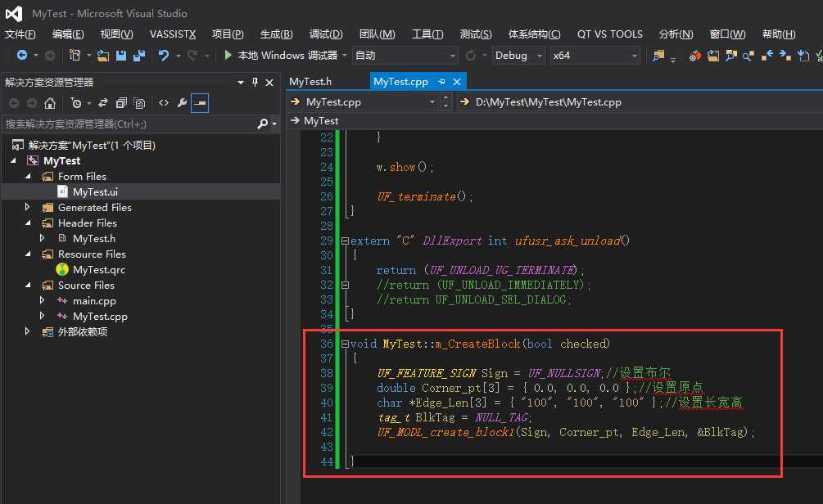Image resolution: width=823 pixels, height=504 pixels.
Task: Open the 帮助(H) menu
Action: (779, 34)
